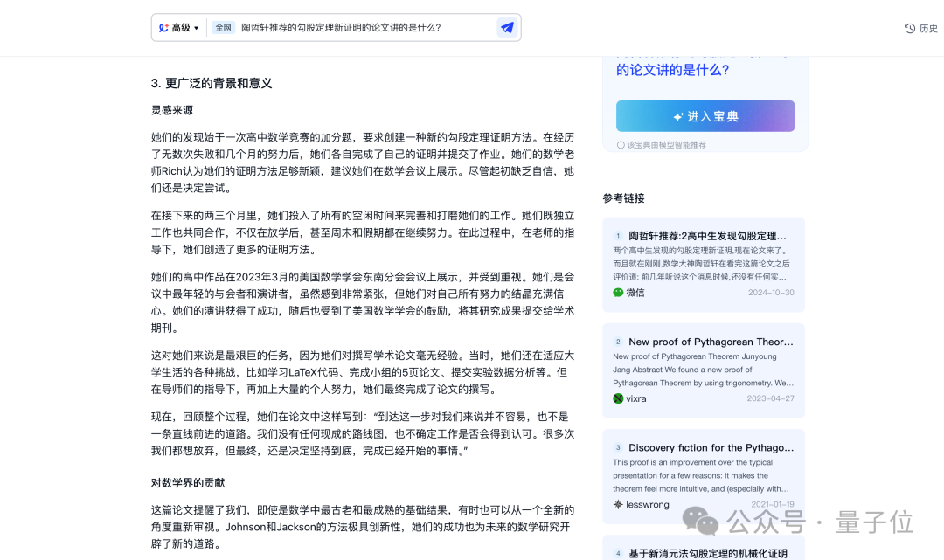The image size is (944, 560).
Task: Open 历史 history panel
Action: (x=921, y=28)
